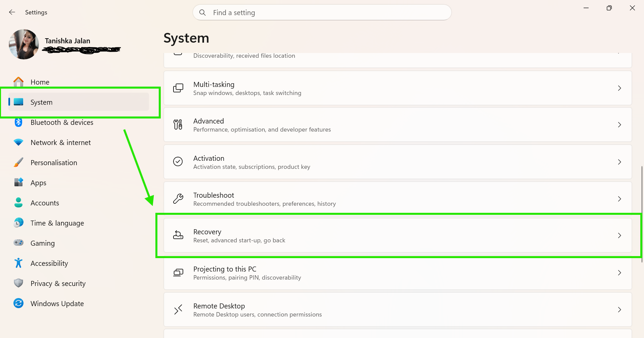Click the vertical scrollbar on the right
The height and width of the screenshot is (338, 644).
(642, 214)
